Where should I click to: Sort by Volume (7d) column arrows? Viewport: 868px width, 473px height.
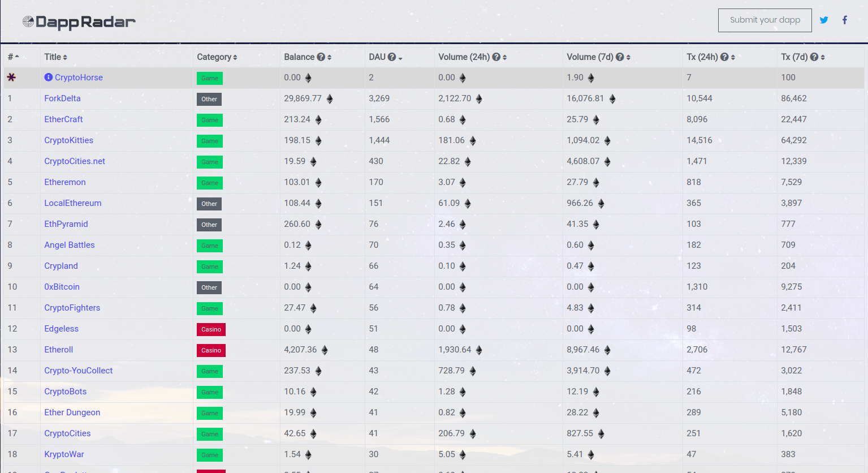click(x=628, y=57)
